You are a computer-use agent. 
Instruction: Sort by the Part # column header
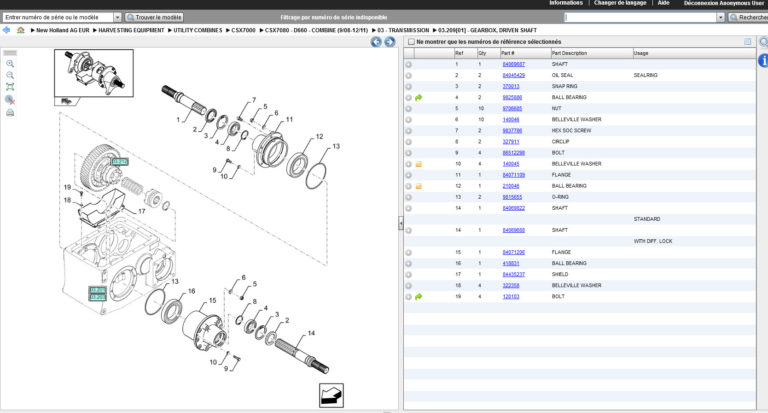(x=524, y=53)
